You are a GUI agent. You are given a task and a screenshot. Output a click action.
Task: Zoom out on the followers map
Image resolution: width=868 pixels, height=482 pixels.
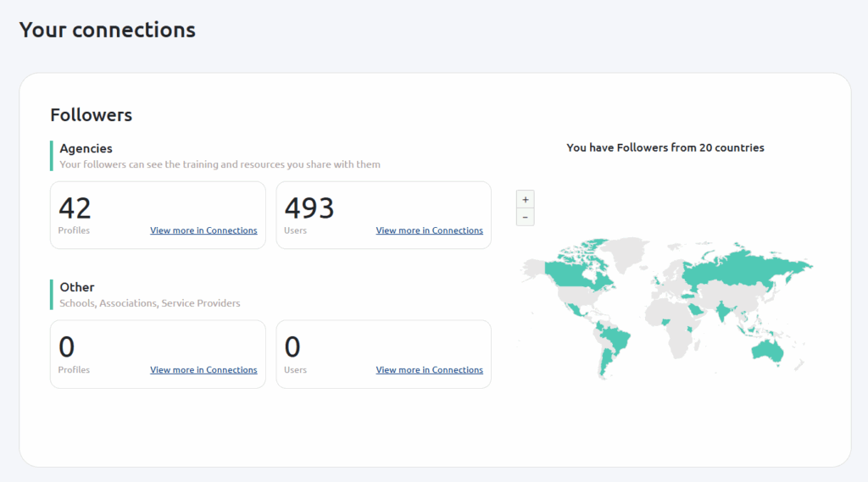pos(525,217)
